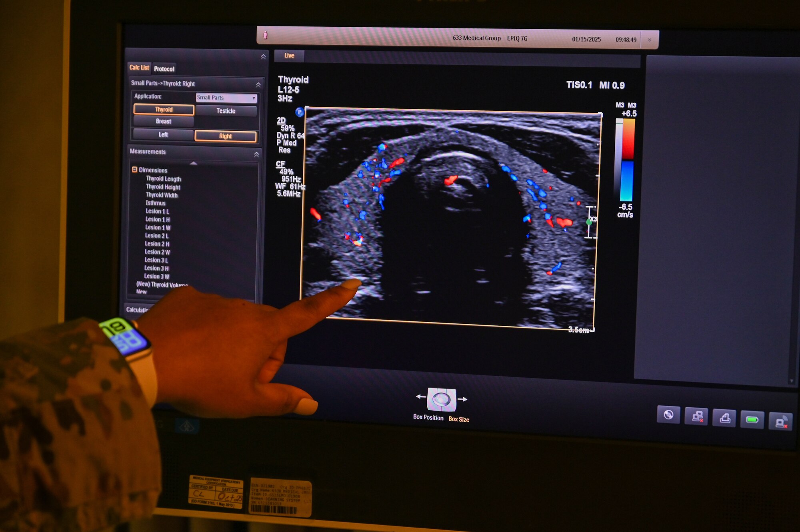
Task: Collapse the calc panel top chevron
Action: point(263,57)
